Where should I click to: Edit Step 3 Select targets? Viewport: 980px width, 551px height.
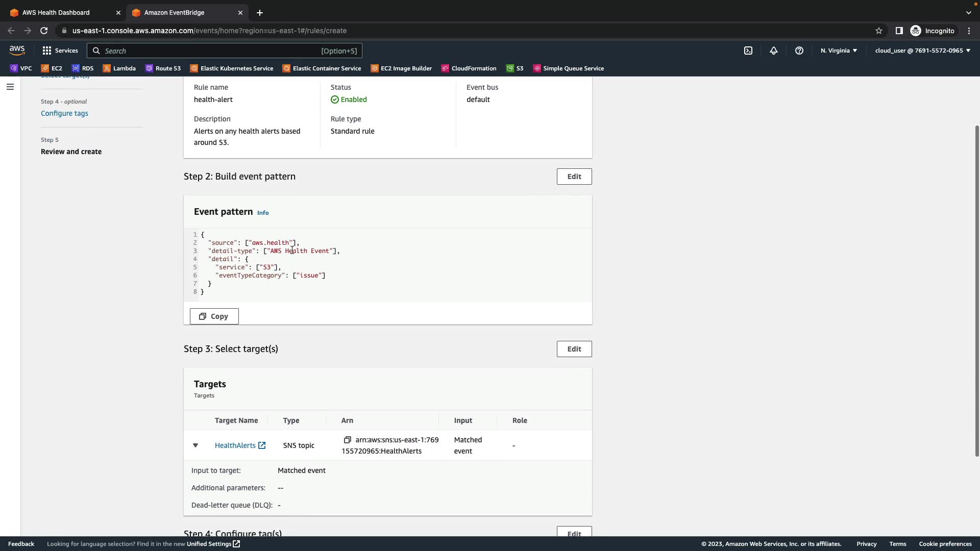point(574,349)
